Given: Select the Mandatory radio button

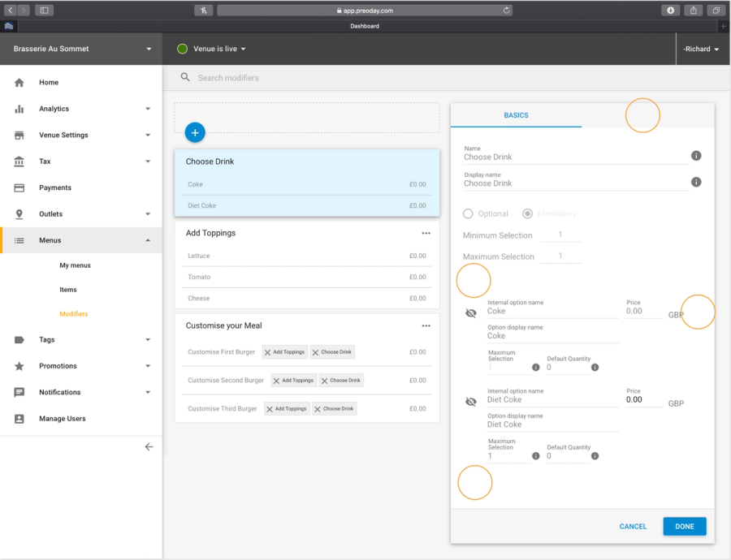Looking at the screenshot, I should (x=527, y=213).
